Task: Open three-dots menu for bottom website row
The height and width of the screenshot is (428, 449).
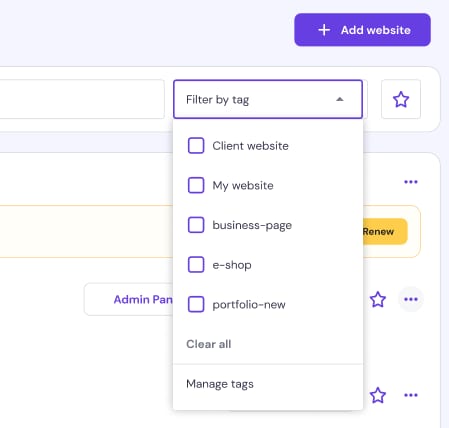Action: click(411, 395)
